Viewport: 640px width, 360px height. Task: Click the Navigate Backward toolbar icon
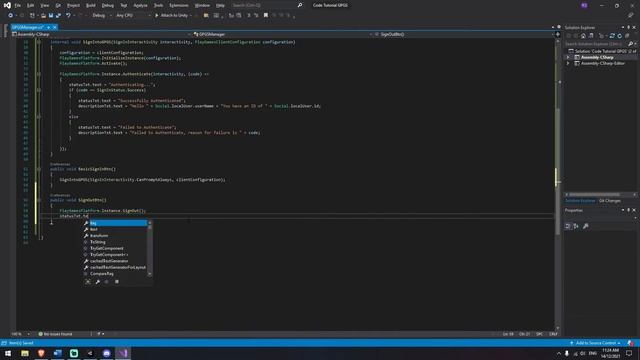click(x=11, y=16)
